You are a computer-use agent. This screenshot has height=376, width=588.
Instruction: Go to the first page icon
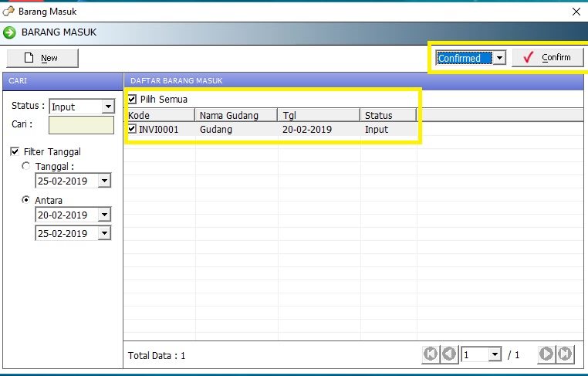431,354
